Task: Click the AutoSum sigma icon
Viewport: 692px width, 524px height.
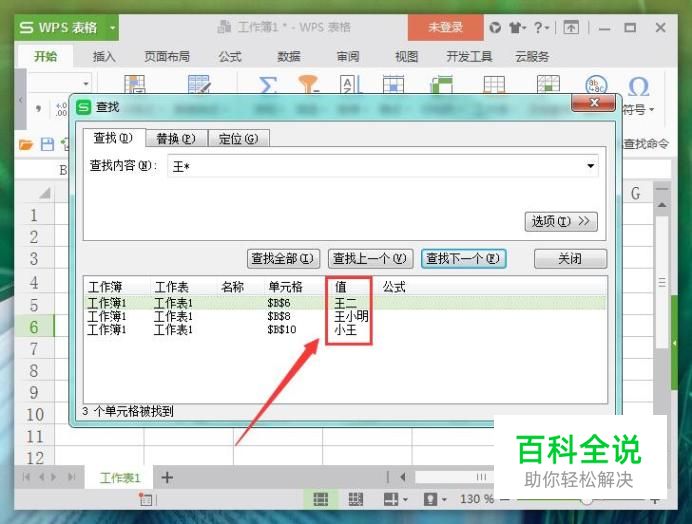Action: (267, 84)
